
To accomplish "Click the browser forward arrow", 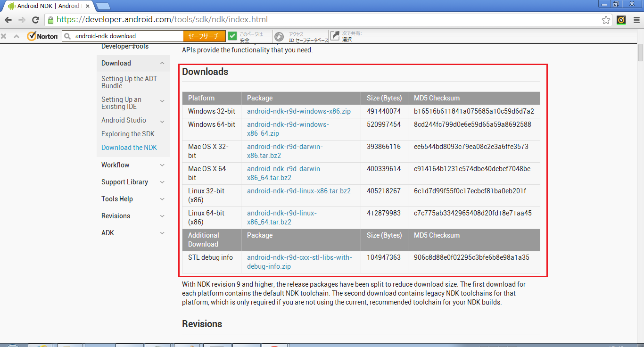I will pyautogui.click(x=22, y=20).
